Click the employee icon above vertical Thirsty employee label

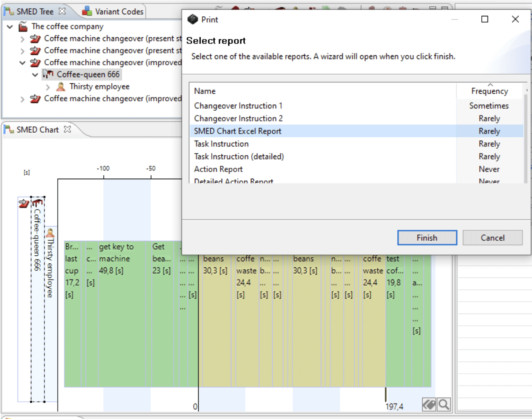tap(50, 233)
